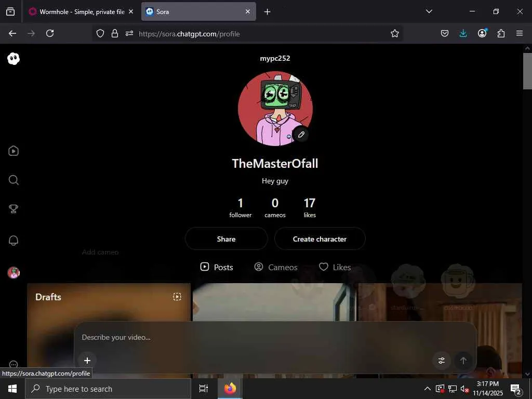View the 0 cameos count
The image size is (532, 399).
point(275,208)
